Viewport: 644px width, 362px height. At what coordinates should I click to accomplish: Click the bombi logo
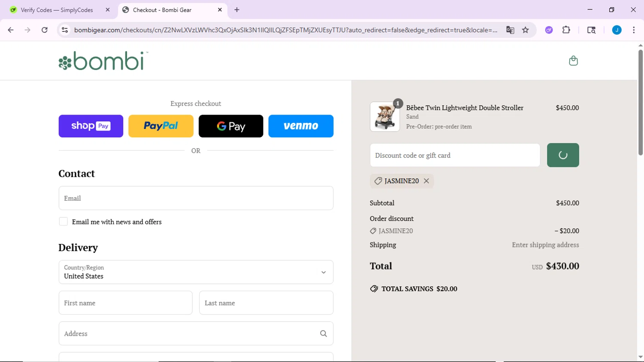coord(103,61)
